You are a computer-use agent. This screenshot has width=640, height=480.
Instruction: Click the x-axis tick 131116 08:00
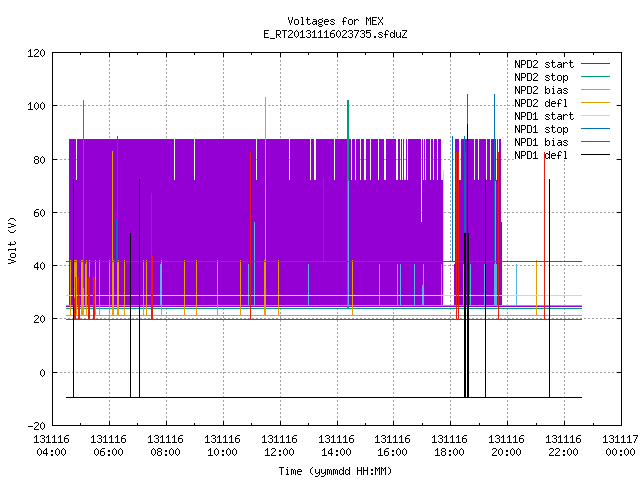tap(165, 446)
